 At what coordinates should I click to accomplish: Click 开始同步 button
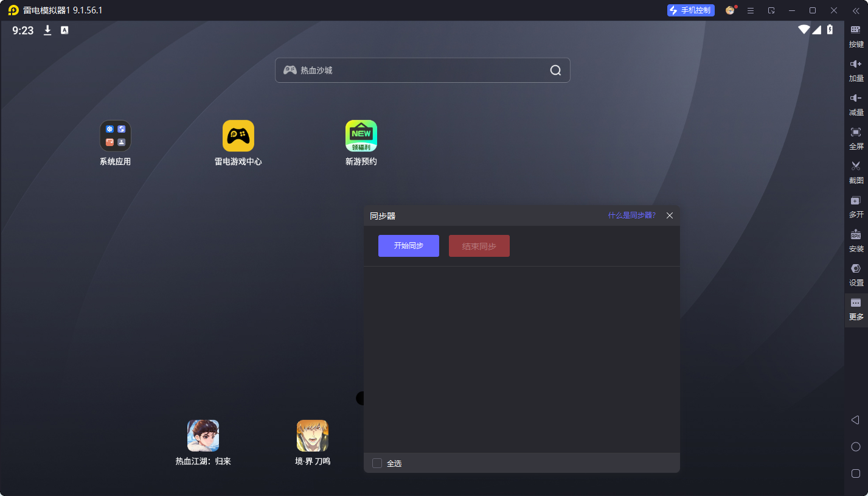click(x=409, y=246)
